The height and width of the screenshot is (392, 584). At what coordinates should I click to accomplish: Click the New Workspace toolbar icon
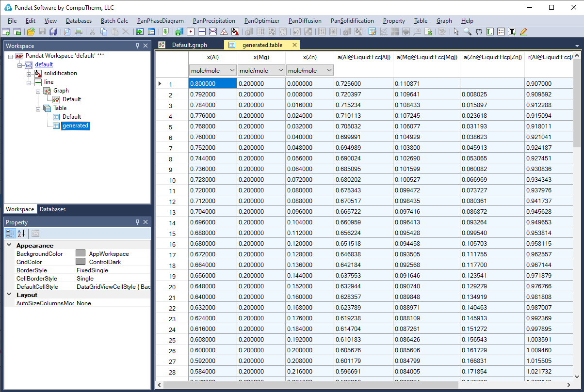click(6, 32)
